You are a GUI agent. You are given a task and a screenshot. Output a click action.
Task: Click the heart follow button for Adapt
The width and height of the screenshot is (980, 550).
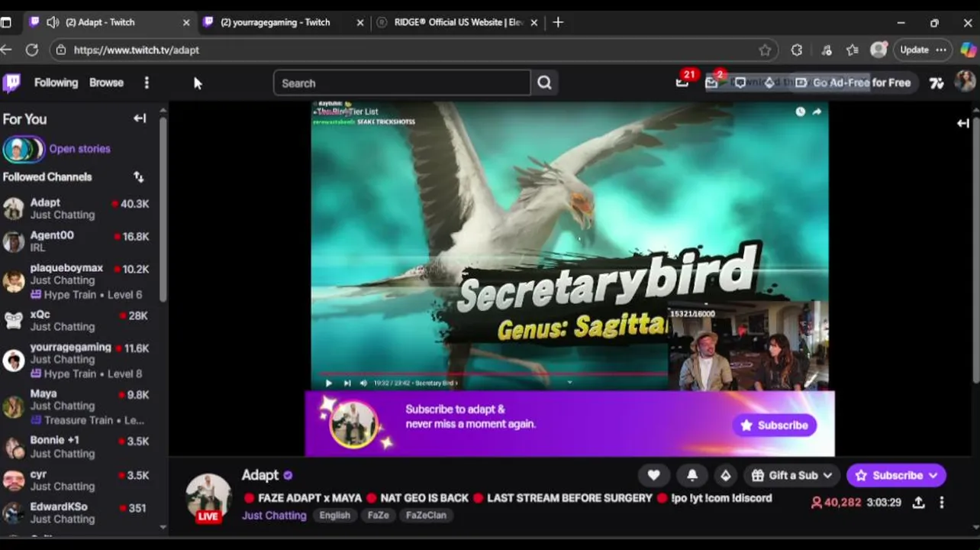[x=654, y=475]
